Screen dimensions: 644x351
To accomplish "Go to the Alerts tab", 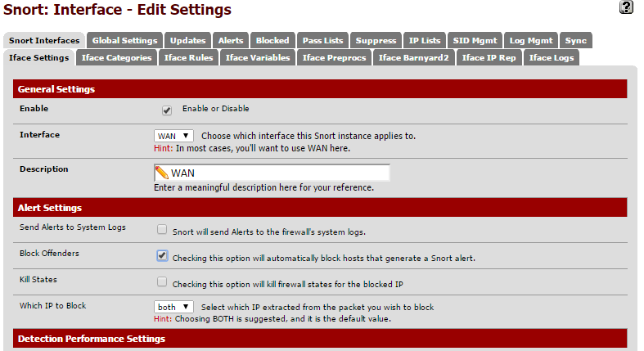I will coord(231,40).
